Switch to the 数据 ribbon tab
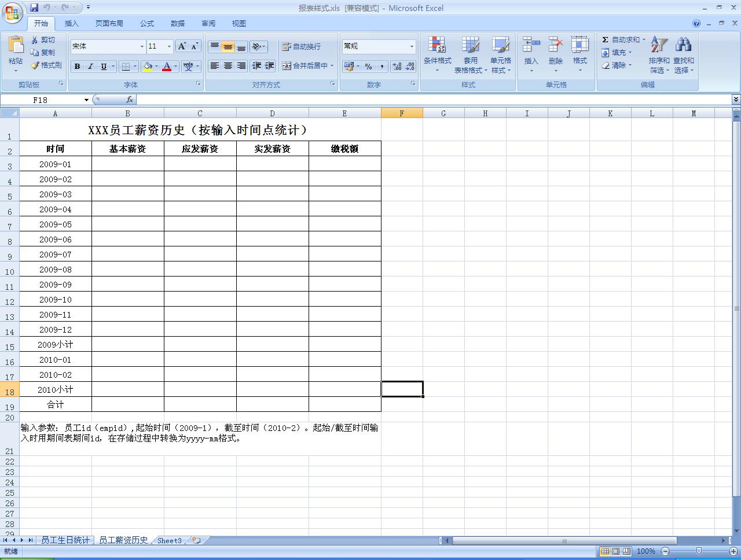741x560 pixels. 178,24
